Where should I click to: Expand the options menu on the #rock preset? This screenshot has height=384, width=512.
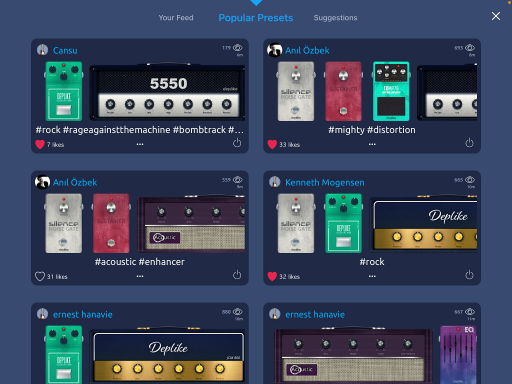point(372,276)
